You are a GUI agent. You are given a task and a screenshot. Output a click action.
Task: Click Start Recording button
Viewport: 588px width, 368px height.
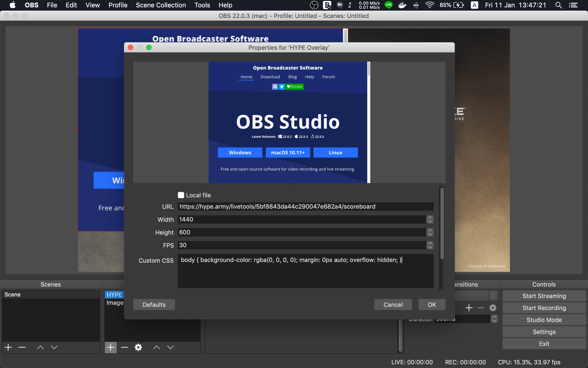[544, 308]
